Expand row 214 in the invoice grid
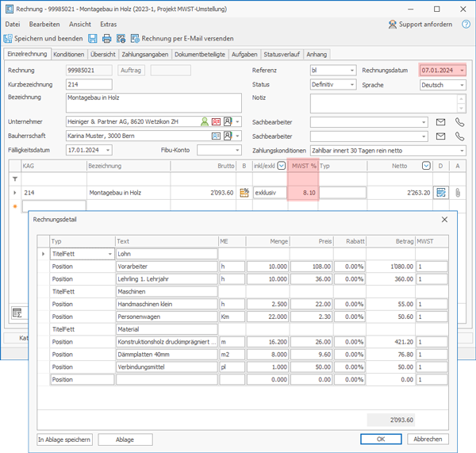This screenshot has height=453, width=476. pyautogui.click(x=15, y=193)
